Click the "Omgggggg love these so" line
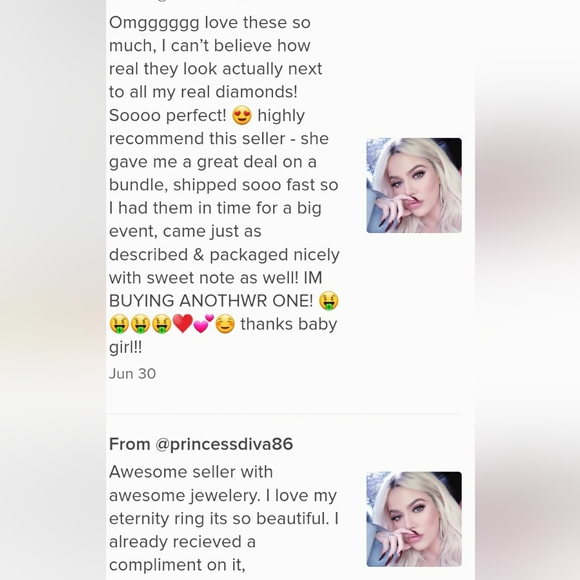The width and height of the screenshot is (580, 580). pos(210,23)
